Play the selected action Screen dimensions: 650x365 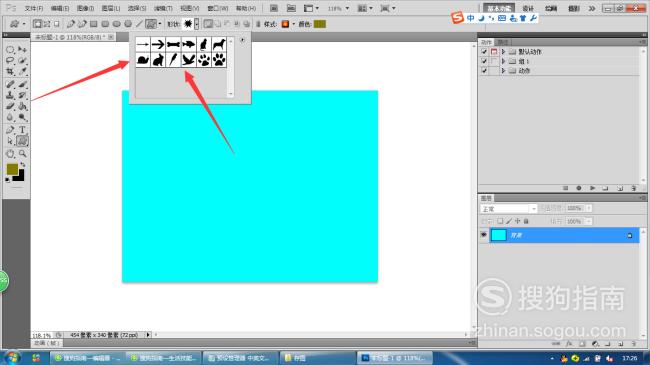tap(592, 188)
